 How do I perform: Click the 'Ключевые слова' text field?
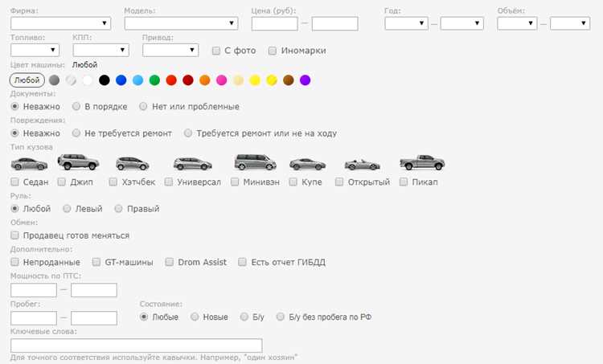click(x=137, y=346)
